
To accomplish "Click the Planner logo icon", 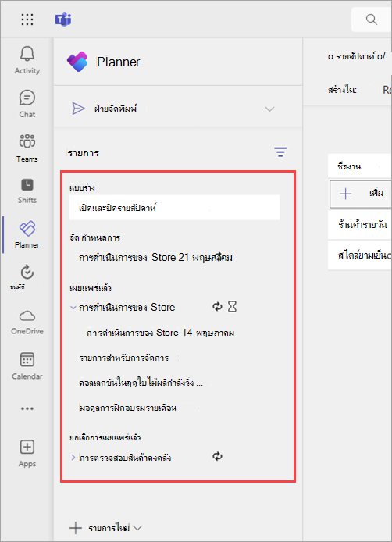I will (x=77, y=62).
